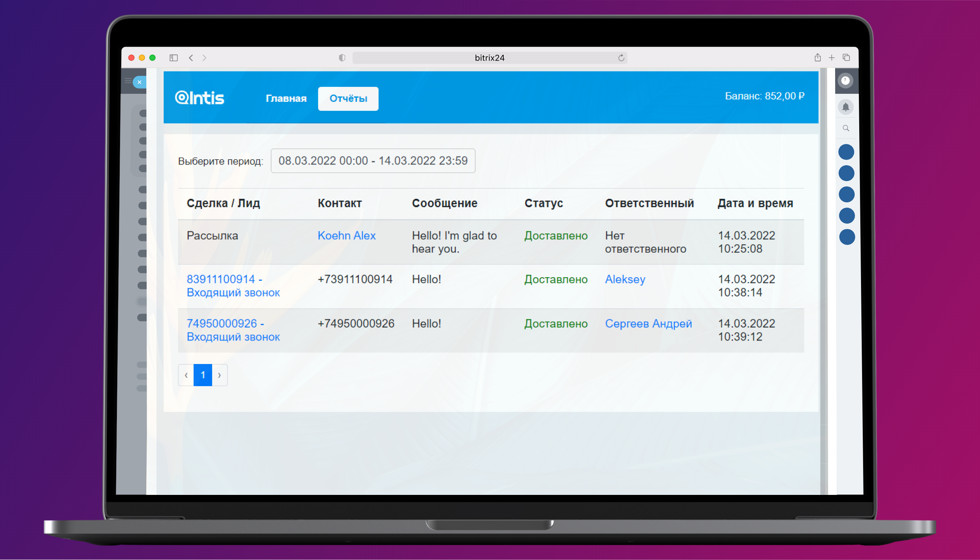This screenshot has height=560, width=980.
Task: Close the slider with X button
Action: point(139,82)
